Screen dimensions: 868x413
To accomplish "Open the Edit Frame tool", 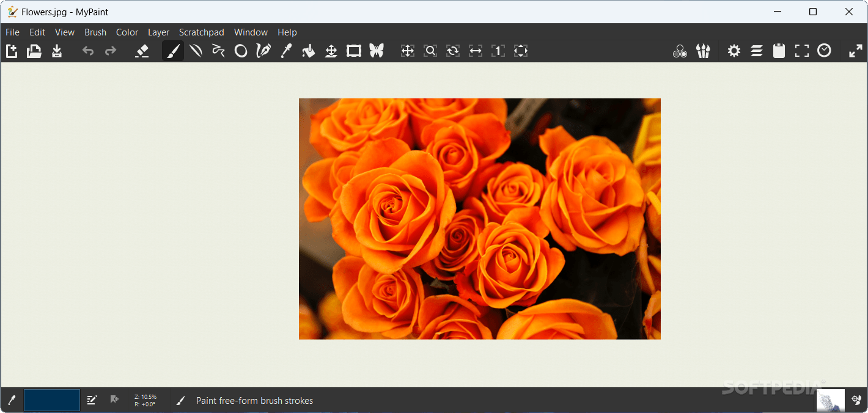I will (x=353, y=51).
